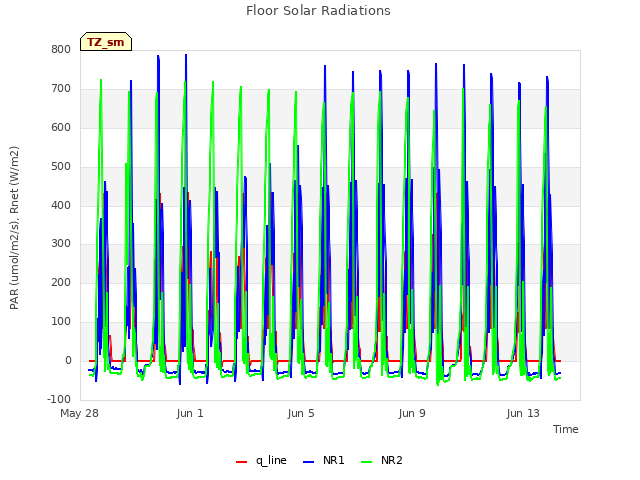Click the 300 y-axis tick label

pyautogui.click(x=61, y=244)
